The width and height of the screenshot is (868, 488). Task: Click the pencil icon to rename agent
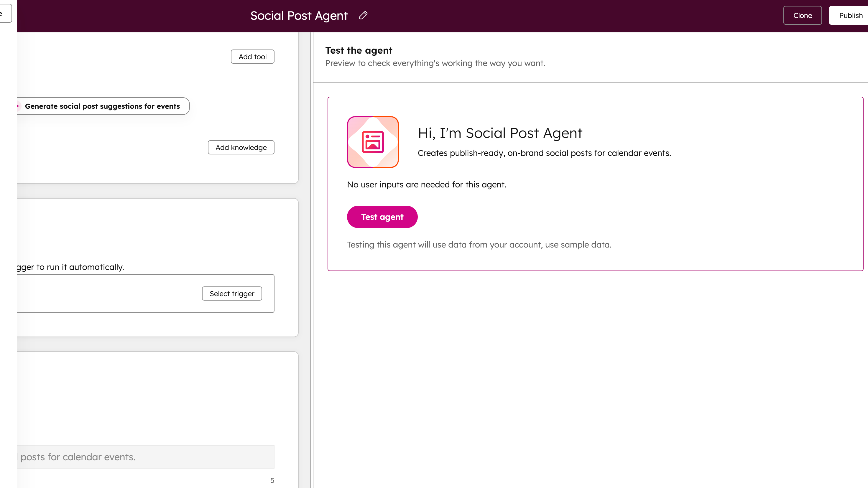click(x=363, y=16)
